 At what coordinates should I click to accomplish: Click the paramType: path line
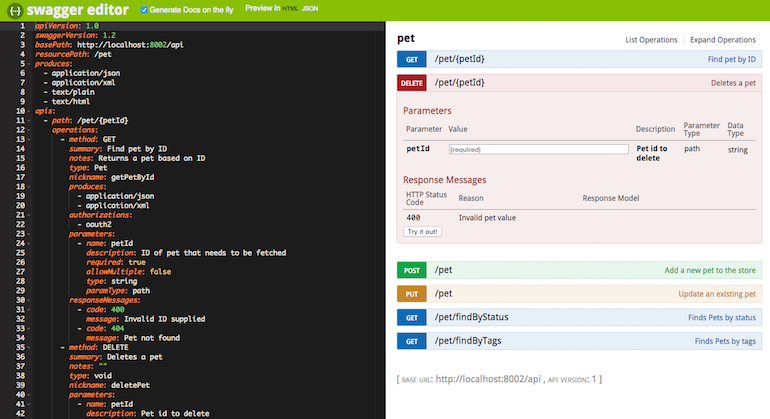[x=118, y=291]
